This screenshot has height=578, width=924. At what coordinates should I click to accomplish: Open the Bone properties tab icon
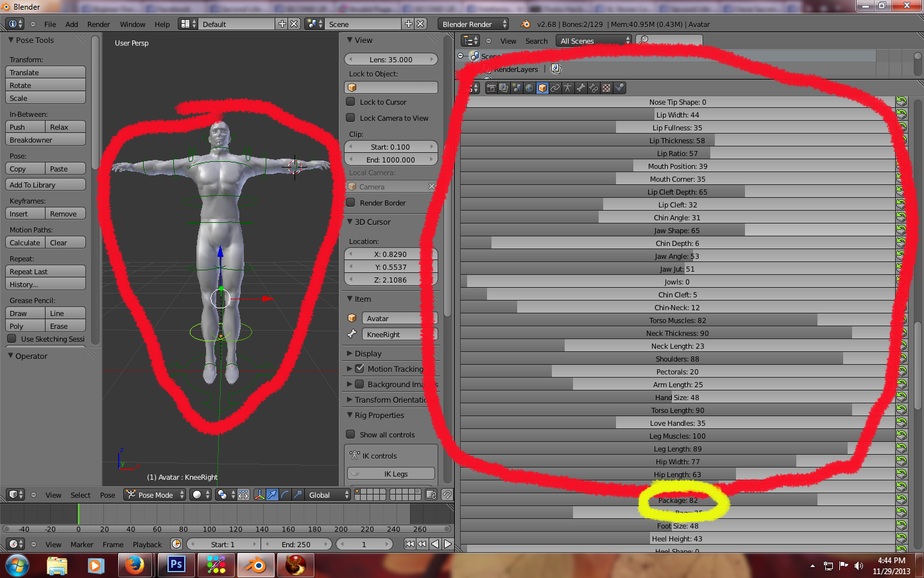[x=581, y=88]
